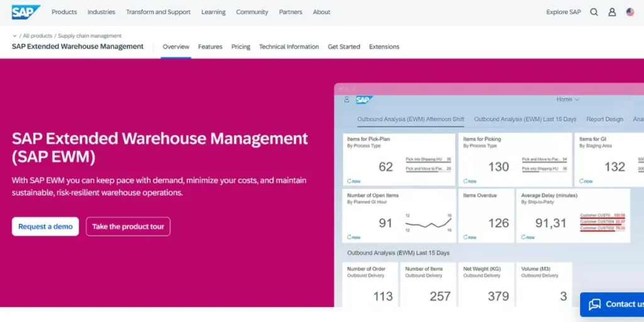Go to the Technical Information tab
Image resolution: width=644 pixels, height=322 pixels.
[289, 47]
